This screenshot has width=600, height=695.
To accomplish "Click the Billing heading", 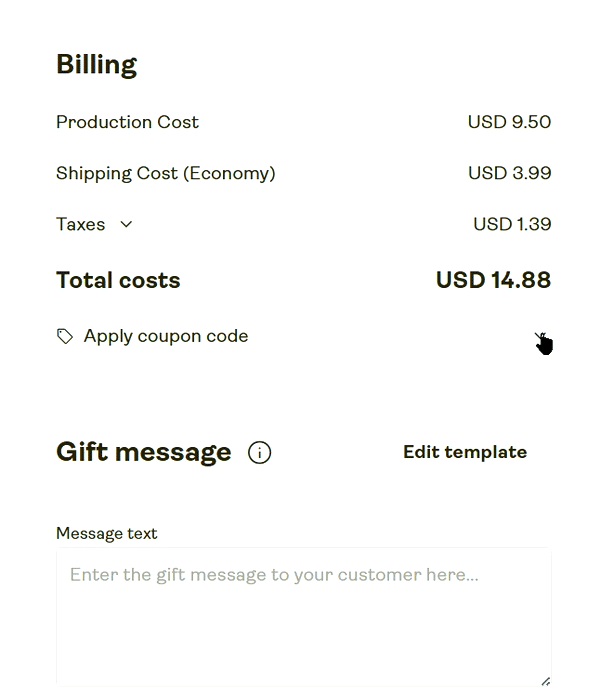I will coord(96,65).
